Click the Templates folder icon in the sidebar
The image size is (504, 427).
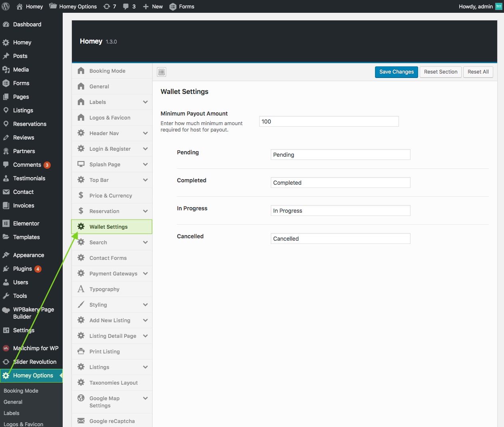point(6,237)
